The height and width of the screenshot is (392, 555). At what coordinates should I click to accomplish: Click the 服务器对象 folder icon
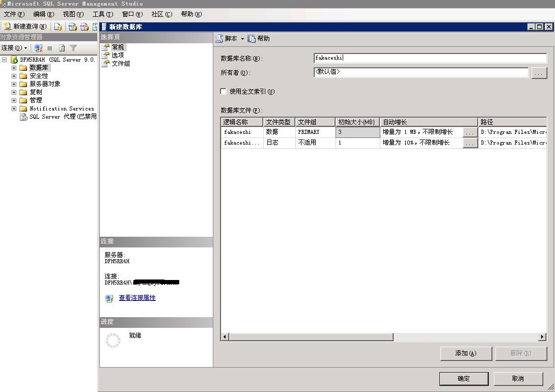coord(23,84)
